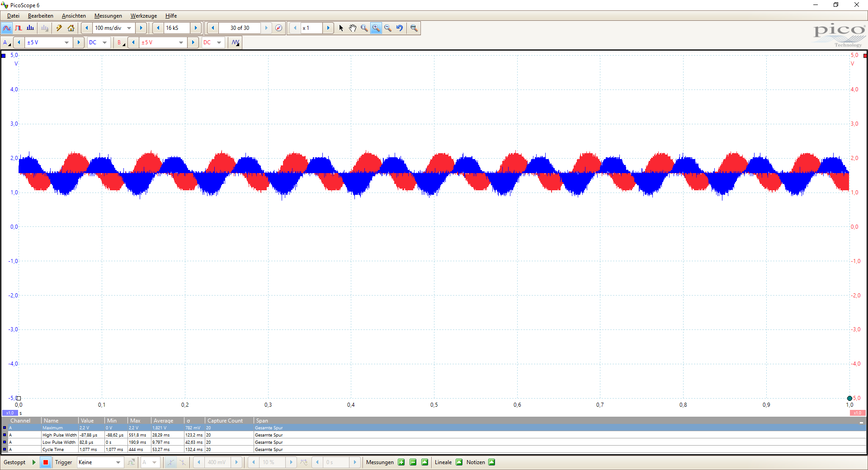
Task: Go to previous waveform buffer
Action: pos(213,28)
